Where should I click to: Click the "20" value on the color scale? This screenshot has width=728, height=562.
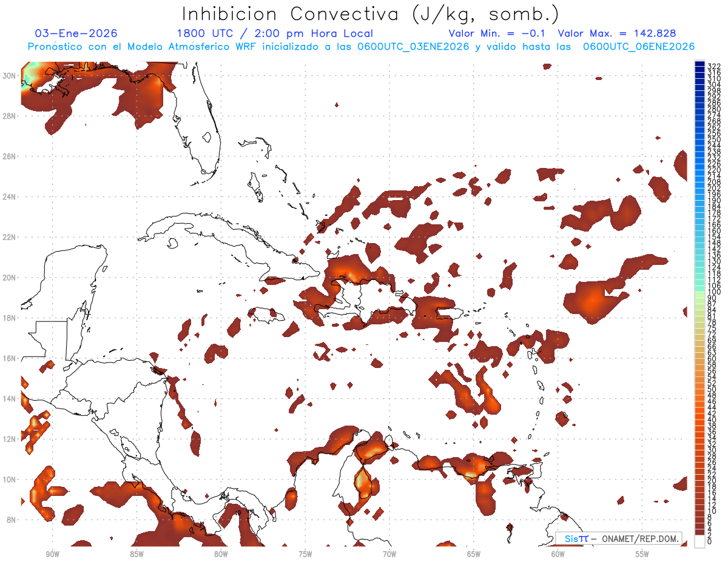tap(712, 480)
